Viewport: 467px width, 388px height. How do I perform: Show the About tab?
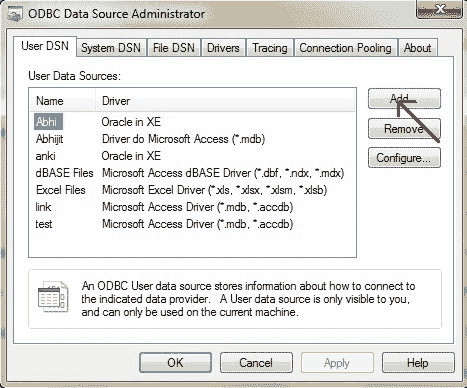pyautogui.click(x=417, y=48)
